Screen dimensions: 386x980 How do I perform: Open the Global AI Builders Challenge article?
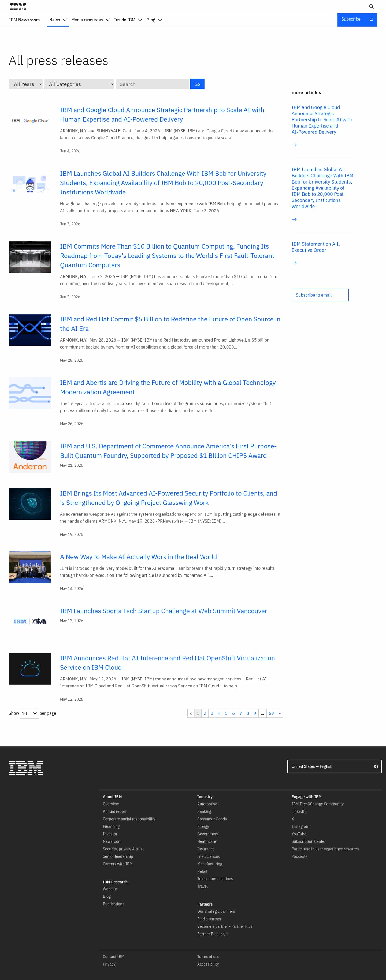[163, 183]
